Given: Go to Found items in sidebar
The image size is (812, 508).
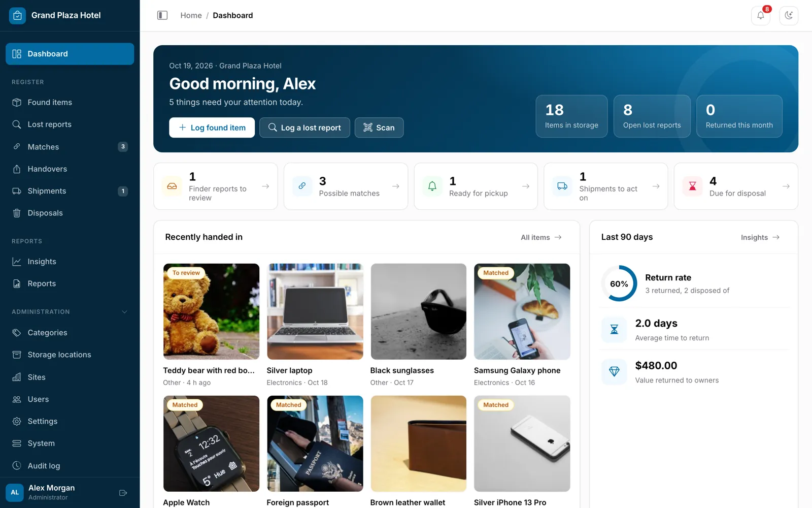Looking at the screenshot, I should coord(70,102).
